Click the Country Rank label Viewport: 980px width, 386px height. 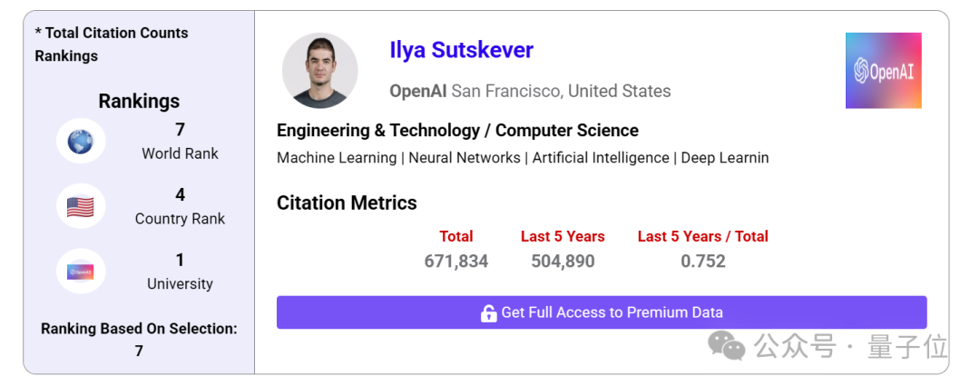(180, 219)
